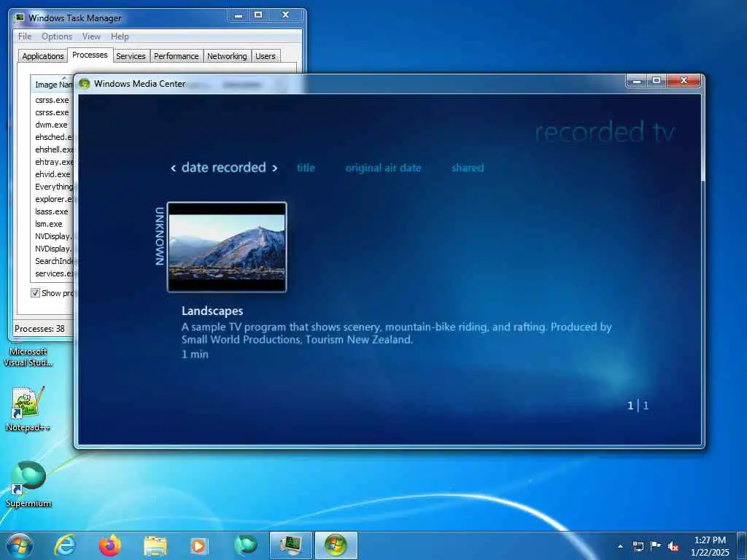The width and height of the screenshot is (747, 560).
Task: Launch Firefox from the taskbar
Action: click(109, 545)
